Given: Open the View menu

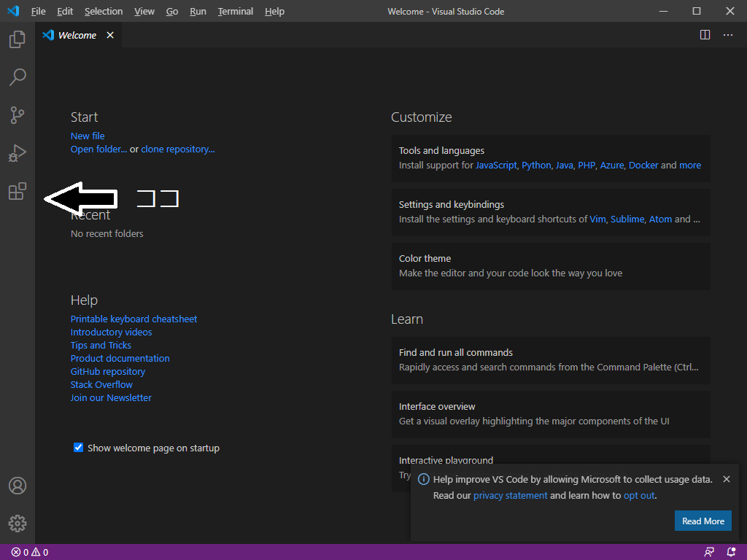Looking at the screenshot, I should (144, 12).
